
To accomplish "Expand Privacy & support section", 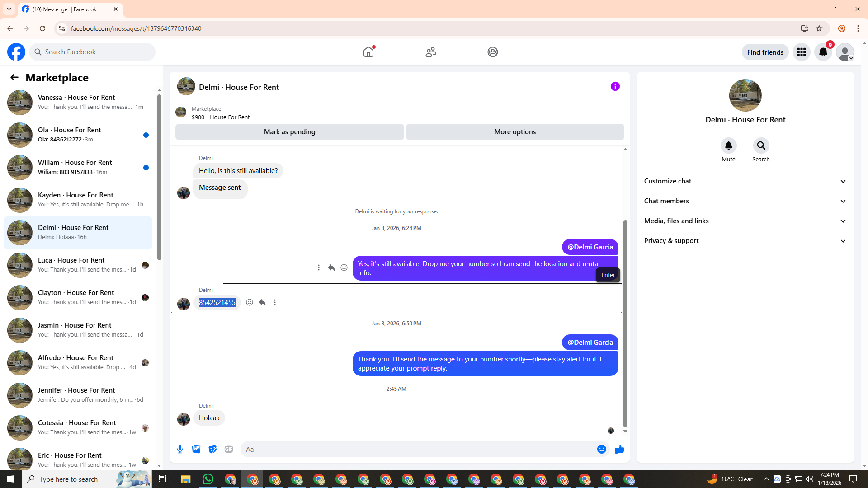I will (745, 241).
